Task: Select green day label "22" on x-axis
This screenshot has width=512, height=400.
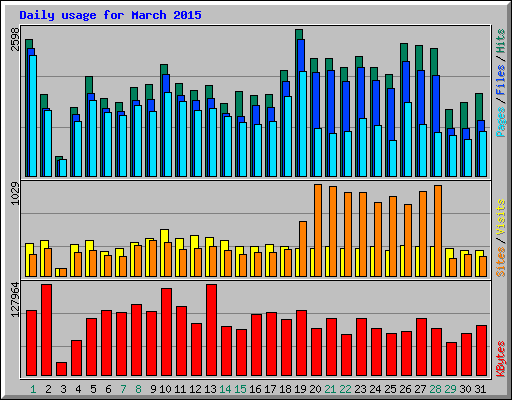Action: tap(345, 389)
